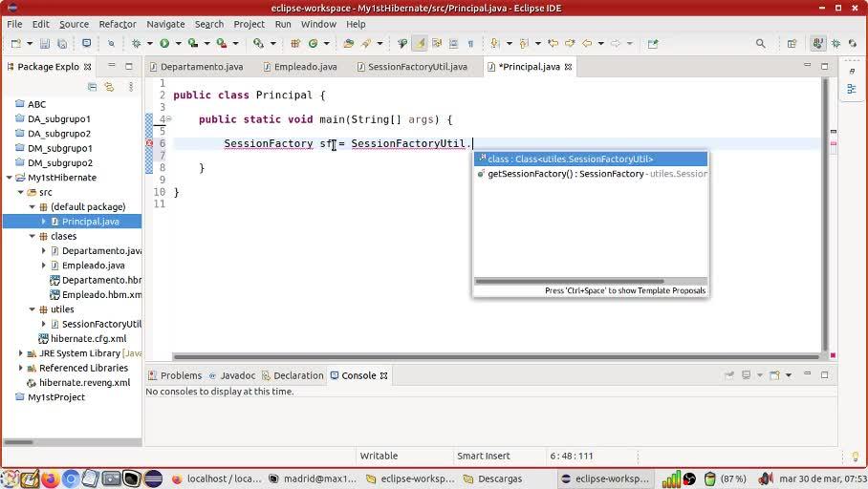
Task: Open the Project menu
Action: (x=250, y=24)
